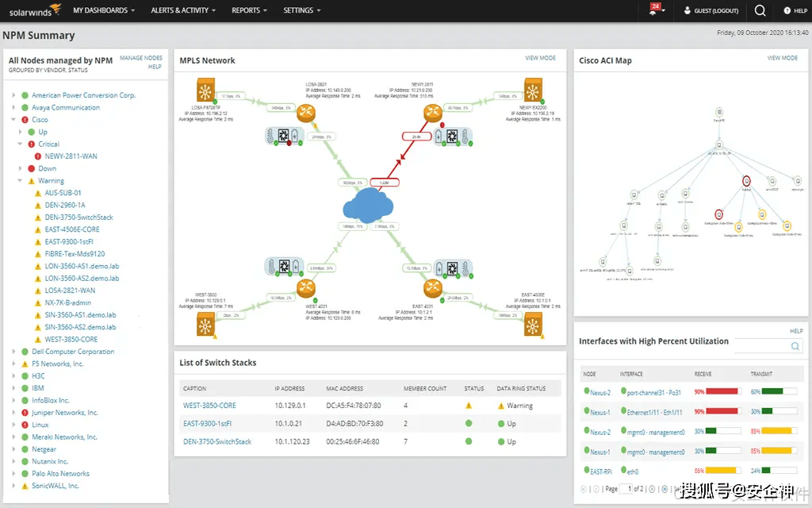Screen dimensions: 812x508
Task: Expand the Palo Alto Networks group
Action: [x=13, y=474]
